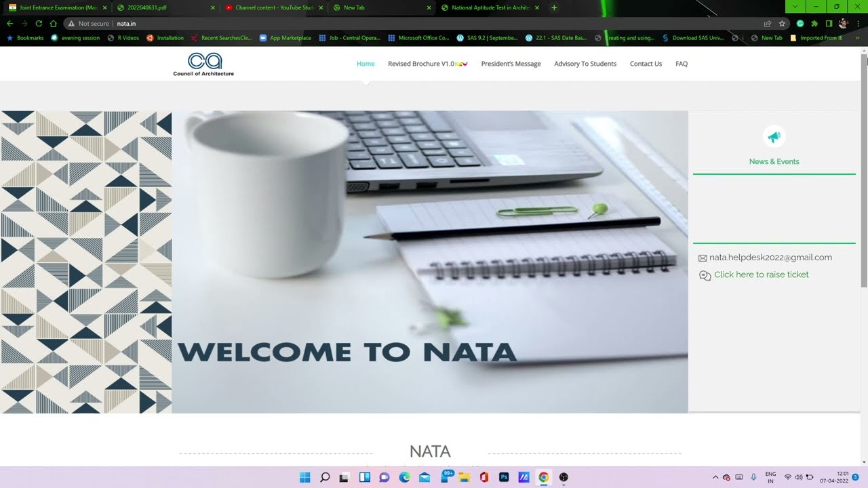Viewport: 868px width, 488px height.
Task: Open the 'App Marketplace' bookmark
Action: point(285,38)
